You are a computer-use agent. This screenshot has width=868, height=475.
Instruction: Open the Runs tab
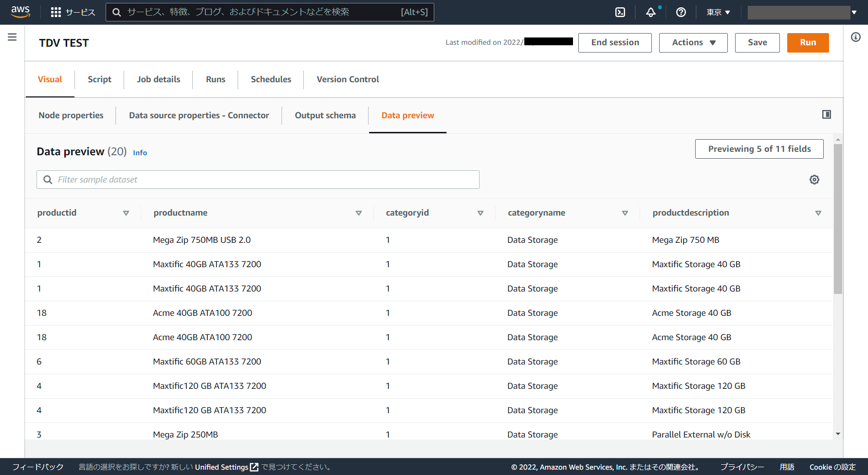[216, 79]
